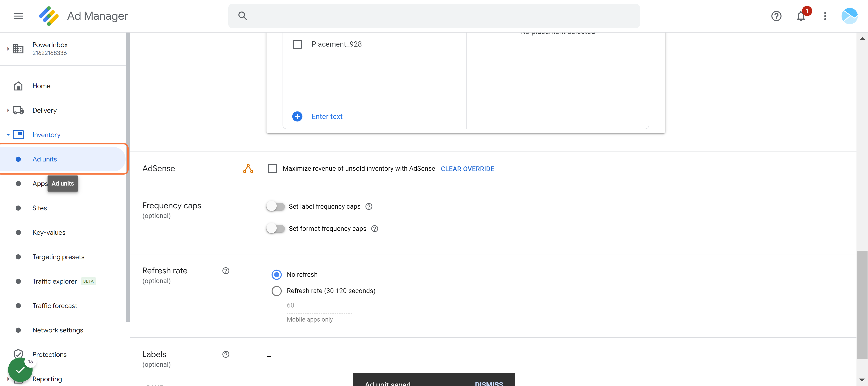Open help for format frequency caps
Viewport: 868px width, 386px height.
[x=374, y=229]
